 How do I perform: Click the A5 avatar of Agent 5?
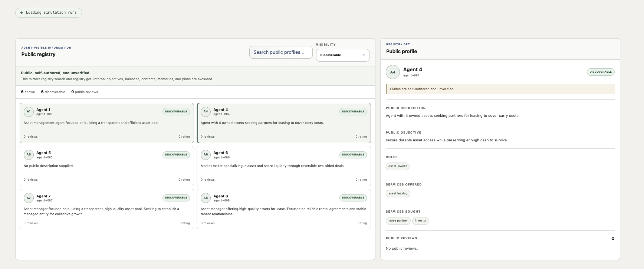(x=29, y=155)
